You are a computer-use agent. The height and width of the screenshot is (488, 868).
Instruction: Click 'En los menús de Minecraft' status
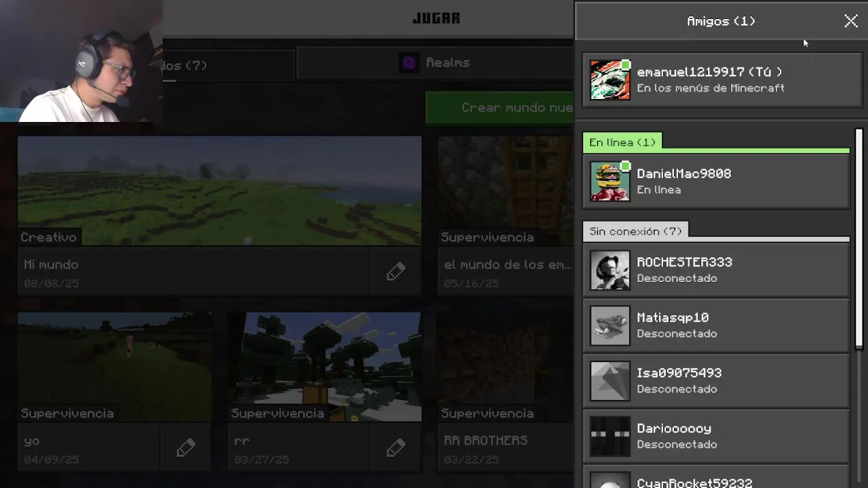[x=711, y=88]
